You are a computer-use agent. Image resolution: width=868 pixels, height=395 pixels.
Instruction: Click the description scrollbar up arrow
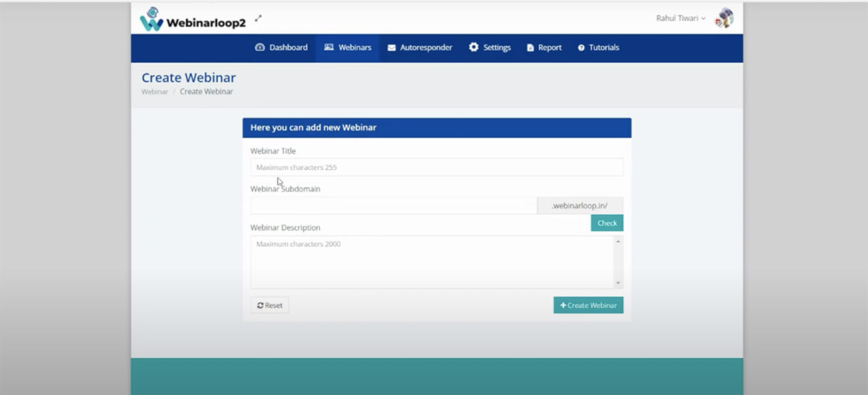click(618, 241)
